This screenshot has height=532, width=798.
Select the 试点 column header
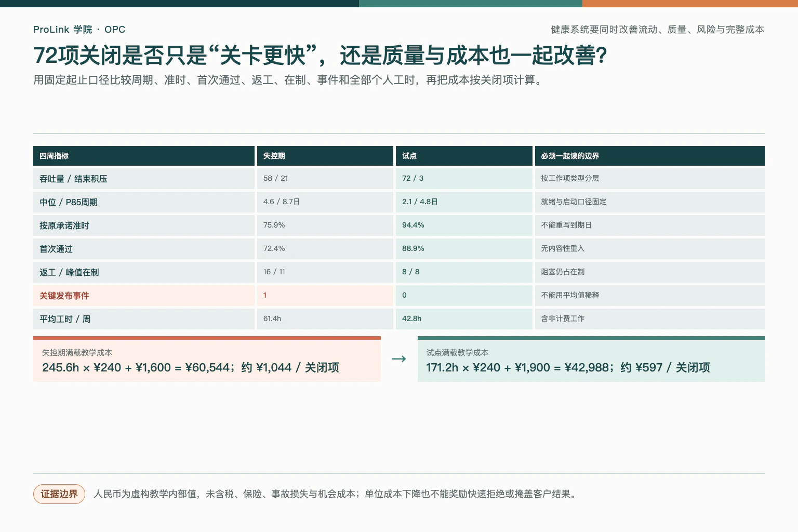click(x=464, y=156)
